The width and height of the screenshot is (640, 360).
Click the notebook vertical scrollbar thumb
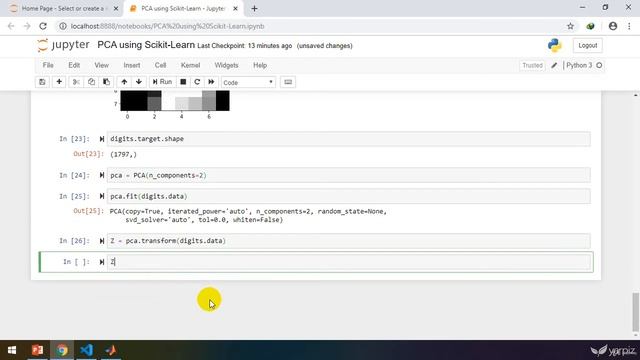coord(636,312)
